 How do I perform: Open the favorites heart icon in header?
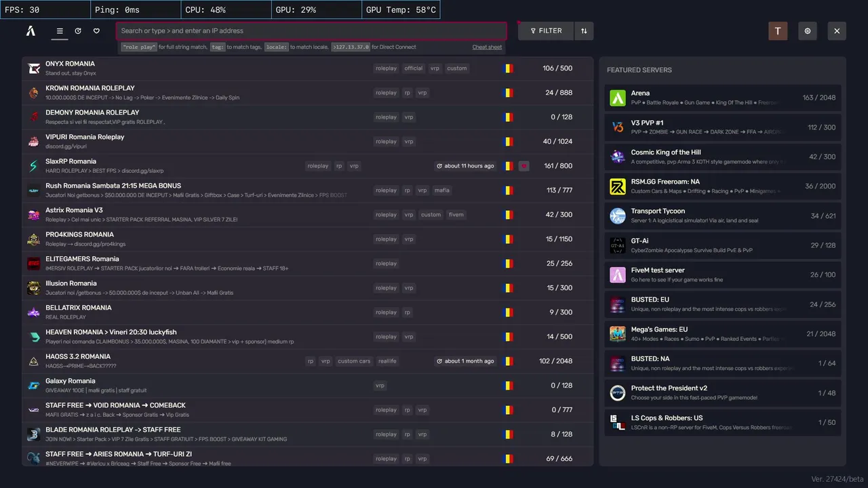pyautogui.click(x=96, y=30)
